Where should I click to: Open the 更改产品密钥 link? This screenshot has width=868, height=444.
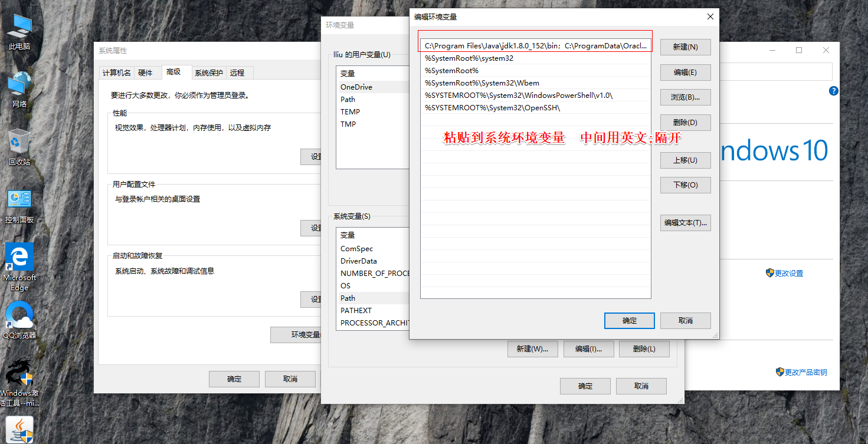[801, 372]
